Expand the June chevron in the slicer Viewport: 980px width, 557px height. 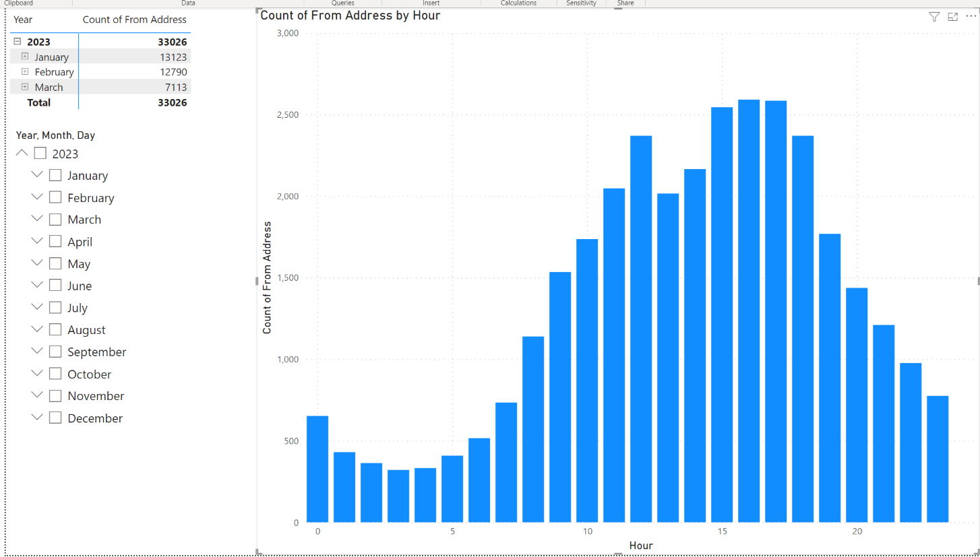click(x=37, y=285)
